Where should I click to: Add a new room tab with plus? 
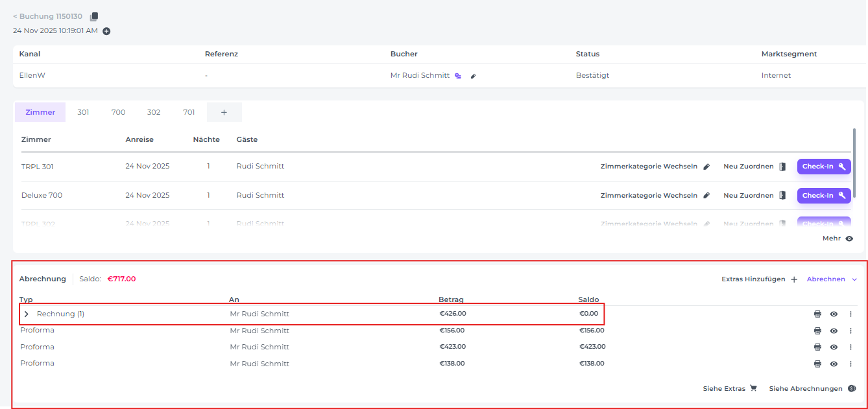[224, 112]
